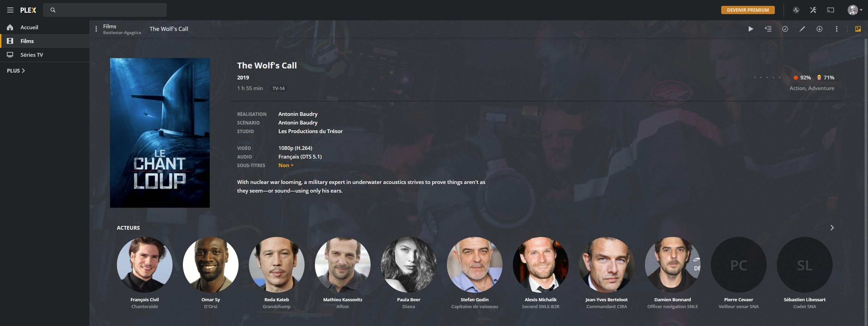Toggle background artwork image icon

click(x=858, y=29)
